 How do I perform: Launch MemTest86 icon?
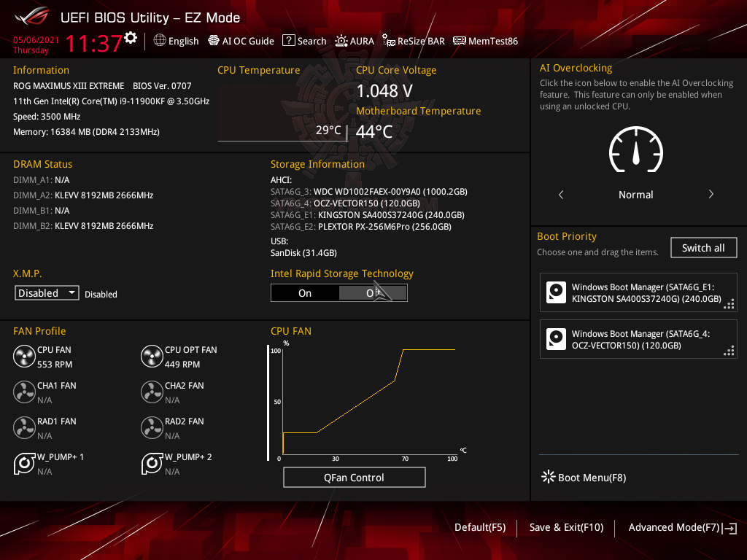click(x=460, y=41)
